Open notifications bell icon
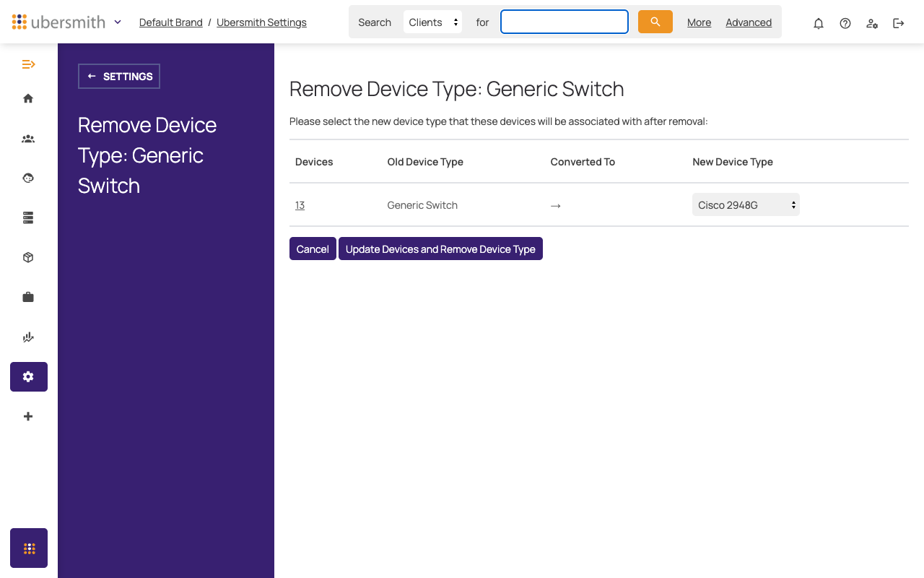 pos(819,23)
